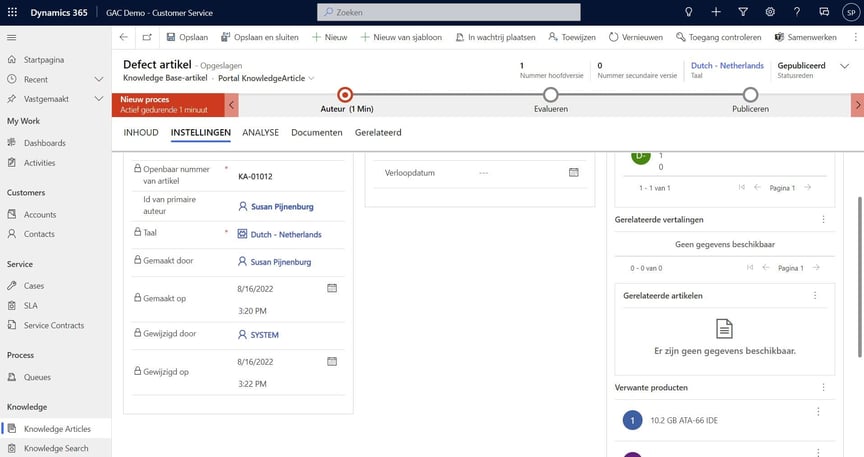864x457 pixels.
Task: Click the help question mark icon
Action: tap(797, 12)
